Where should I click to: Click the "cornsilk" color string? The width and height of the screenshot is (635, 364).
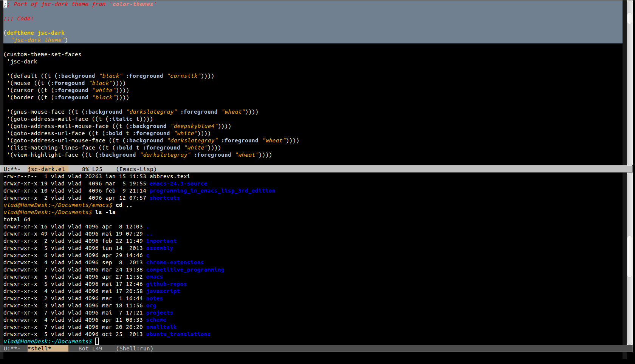point(184,76)
